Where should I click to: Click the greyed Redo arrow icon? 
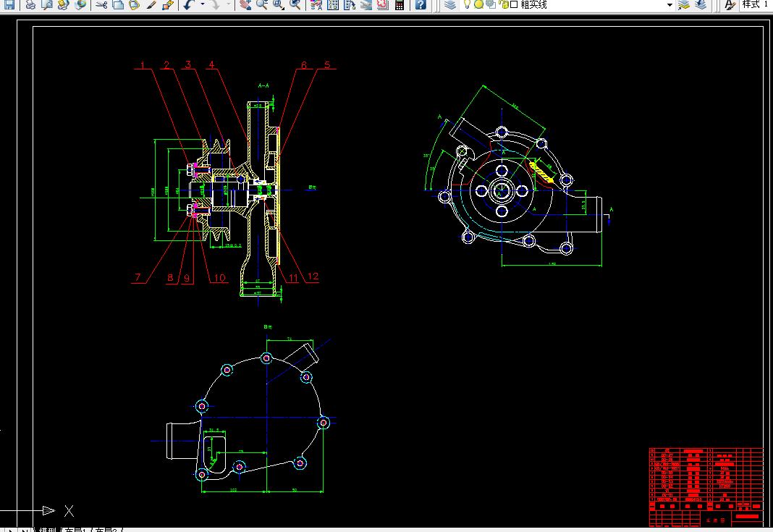click(x=216, y=4)
